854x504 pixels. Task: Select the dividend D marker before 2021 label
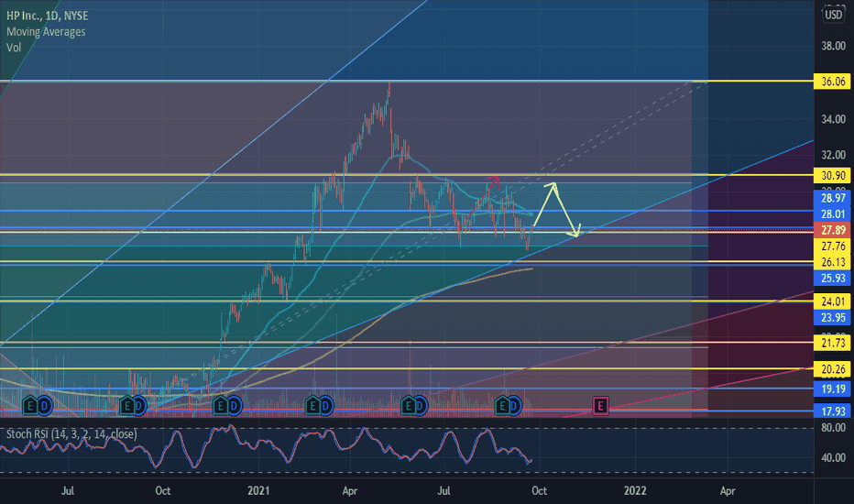pos(235,405)
